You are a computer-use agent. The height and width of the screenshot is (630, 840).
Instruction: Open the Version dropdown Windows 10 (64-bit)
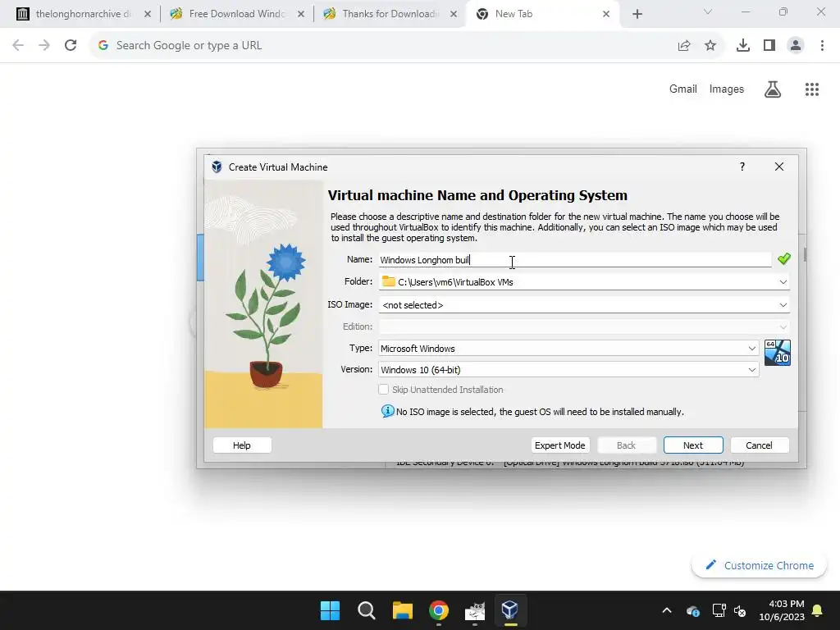click(x=568, y=370)
